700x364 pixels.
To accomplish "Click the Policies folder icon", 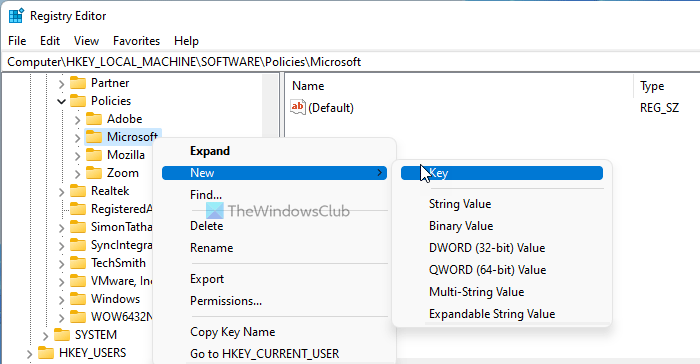I will point(78,101).
